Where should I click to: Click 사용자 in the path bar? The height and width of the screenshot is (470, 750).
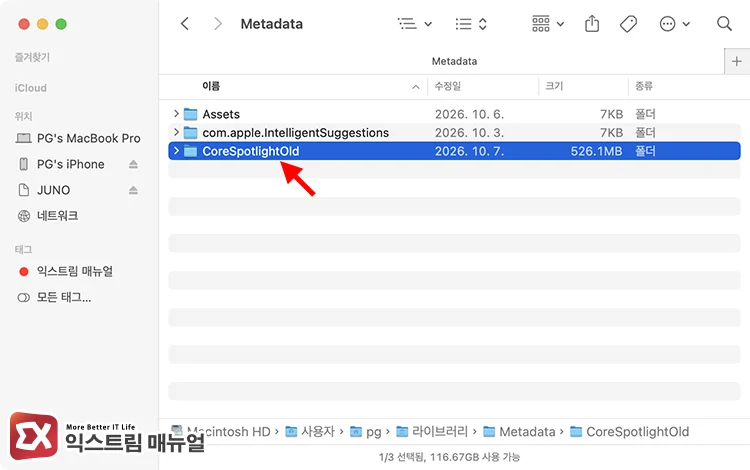tap(318, 431)
